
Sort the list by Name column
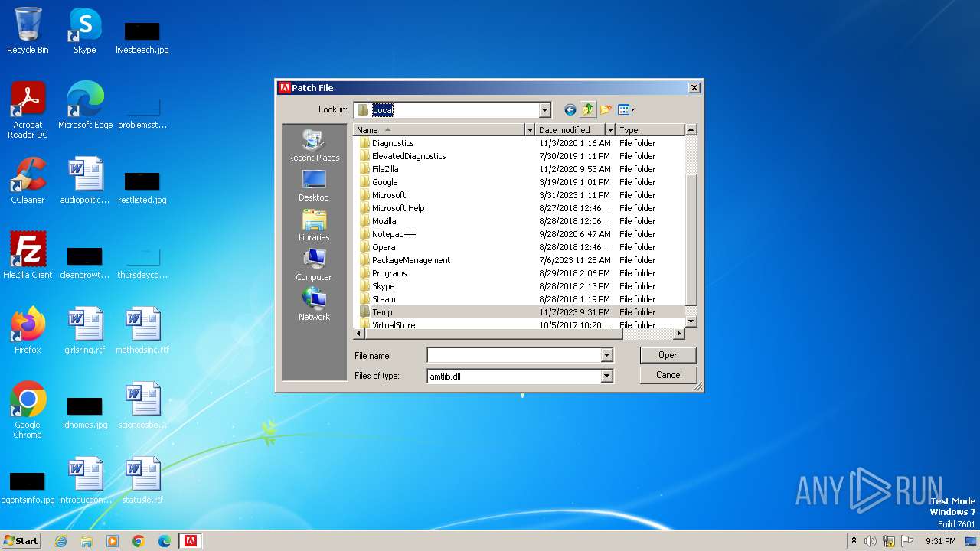(439, 130)
